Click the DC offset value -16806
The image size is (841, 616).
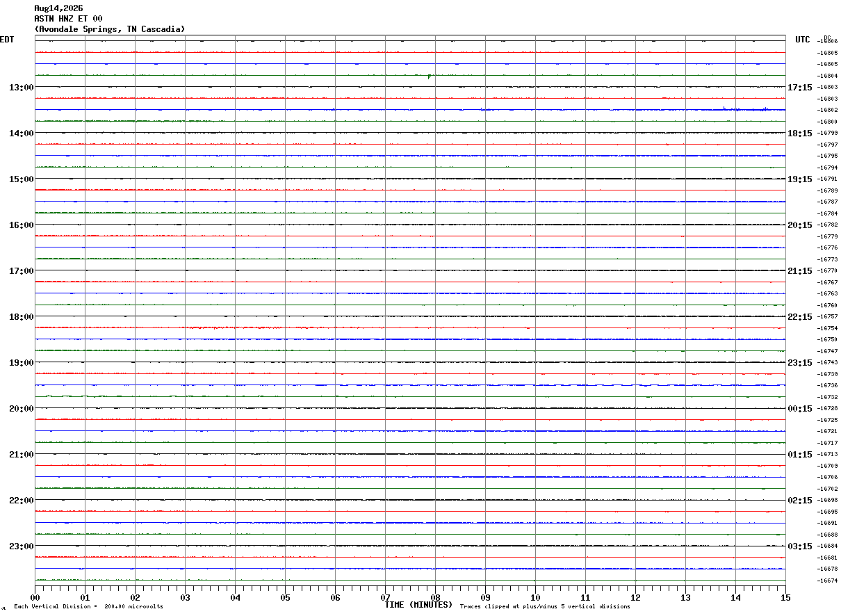[x=828, y=42]
